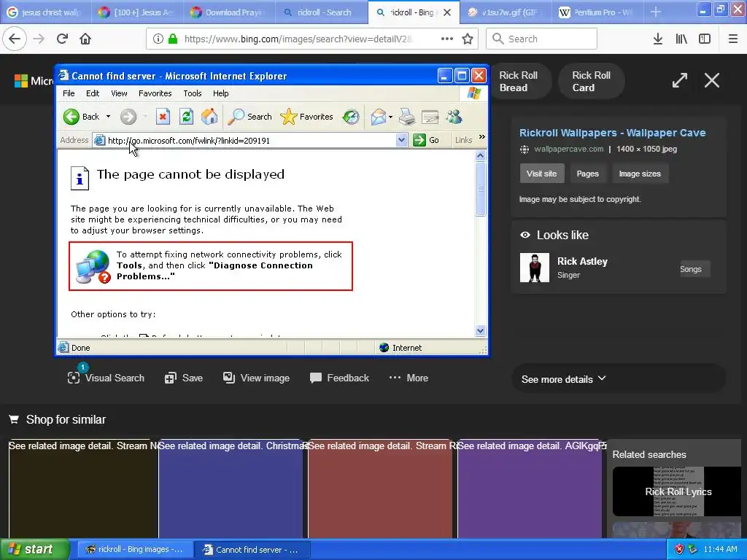Open Windows Start button
Viewport: 747px width, 560px height.
35,549
